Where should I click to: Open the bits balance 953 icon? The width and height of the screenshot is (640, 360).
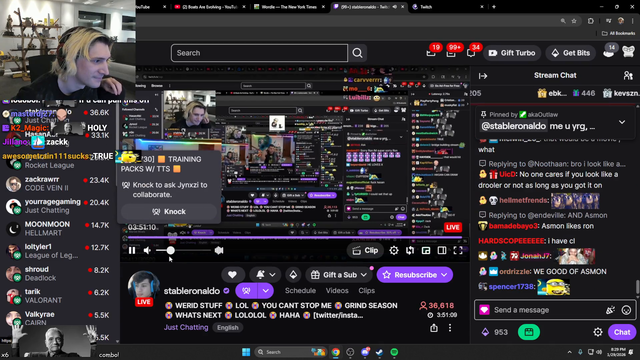485,332
